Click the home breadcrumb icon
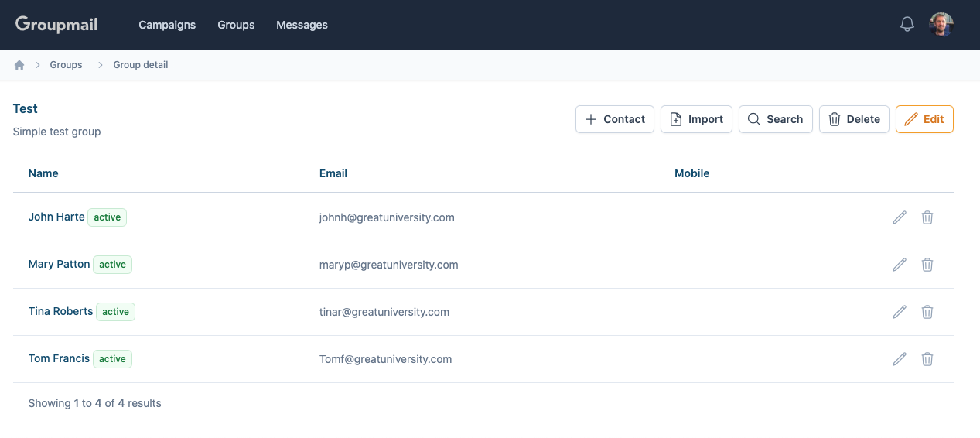 [19, 65]
